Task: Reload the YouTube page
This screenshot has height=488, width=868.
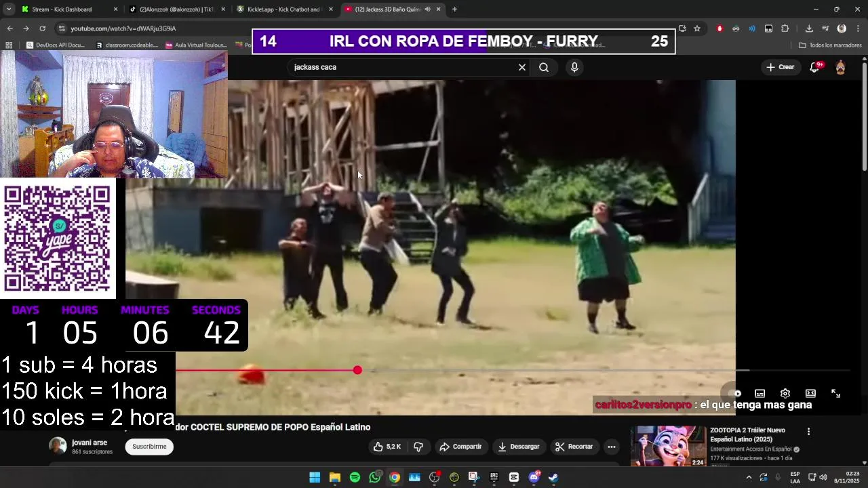Action: tap(42, 28)
